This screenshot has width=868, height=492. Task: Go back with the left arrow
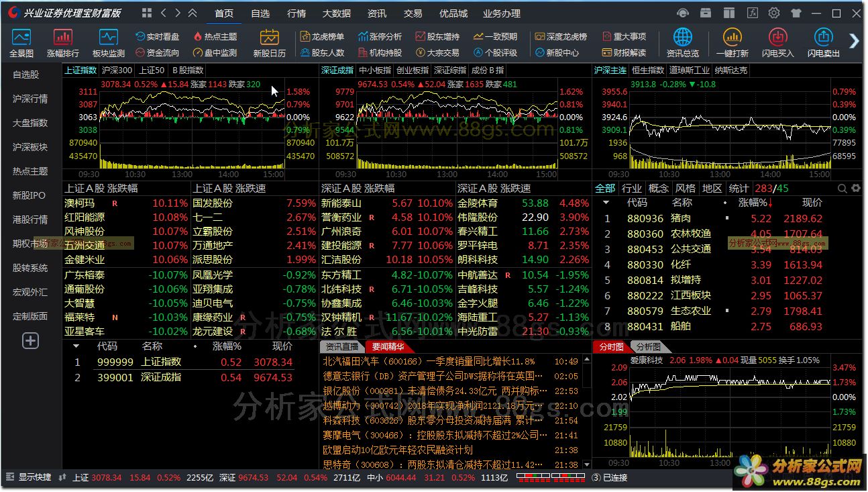coord(163,13)
